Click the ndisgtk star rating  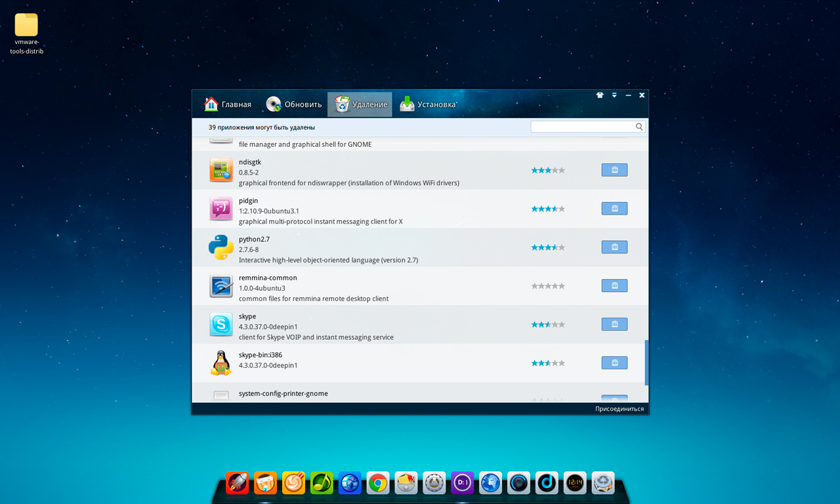coord(548,171)
